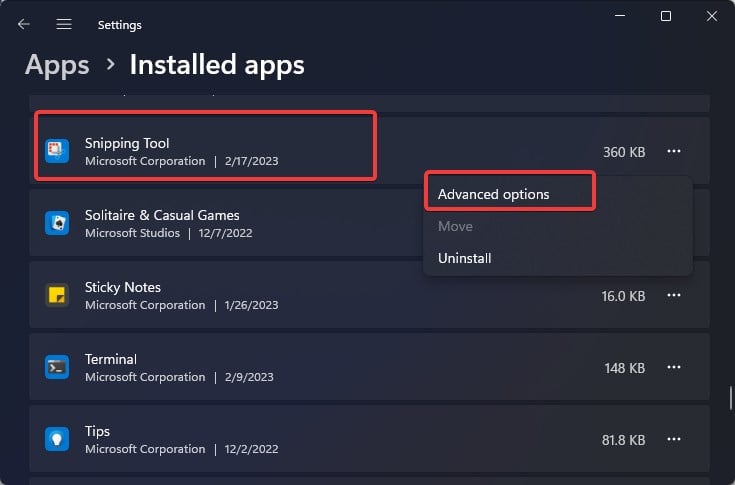Open three-dot menu for Snipping Tool
735x485 pixels.
point(674,152)
